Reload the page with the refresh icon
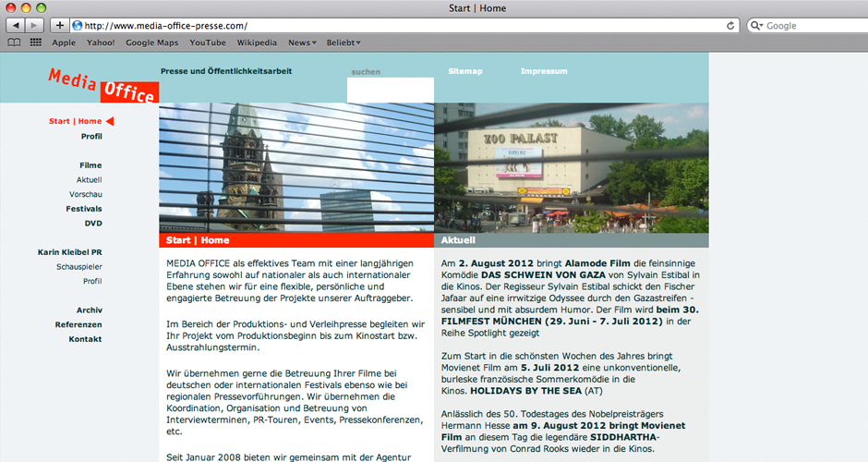The image size is (868, 462). point(730,26)
